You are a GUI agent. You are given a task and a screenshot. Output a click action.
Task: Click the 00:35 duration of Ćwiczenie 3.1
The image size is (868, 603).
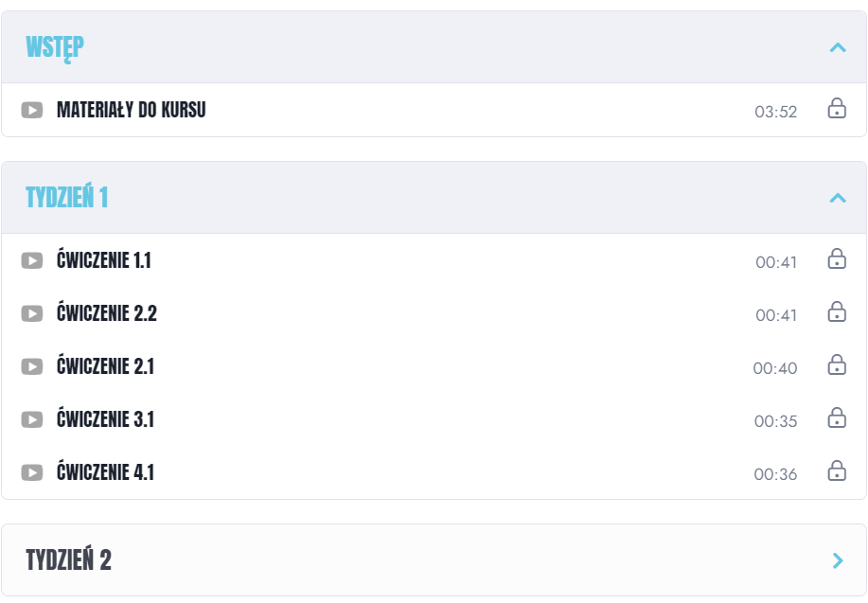[775, 422]
